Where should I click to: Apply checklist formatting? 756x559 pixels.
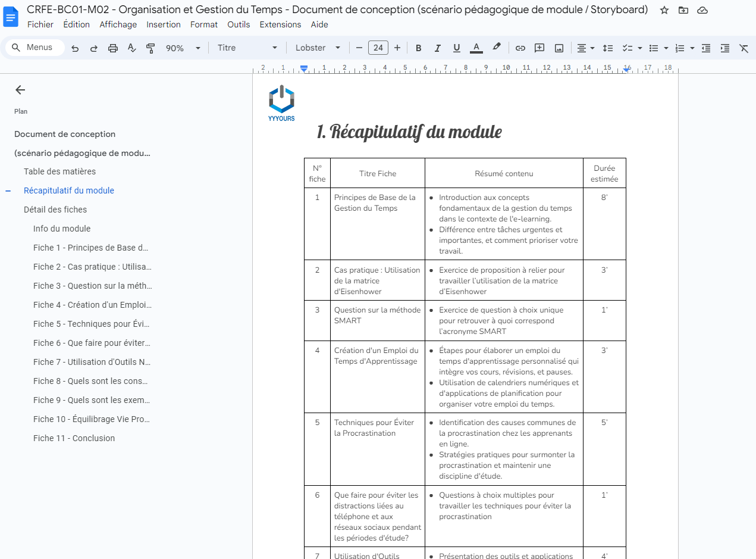[627, 48]
